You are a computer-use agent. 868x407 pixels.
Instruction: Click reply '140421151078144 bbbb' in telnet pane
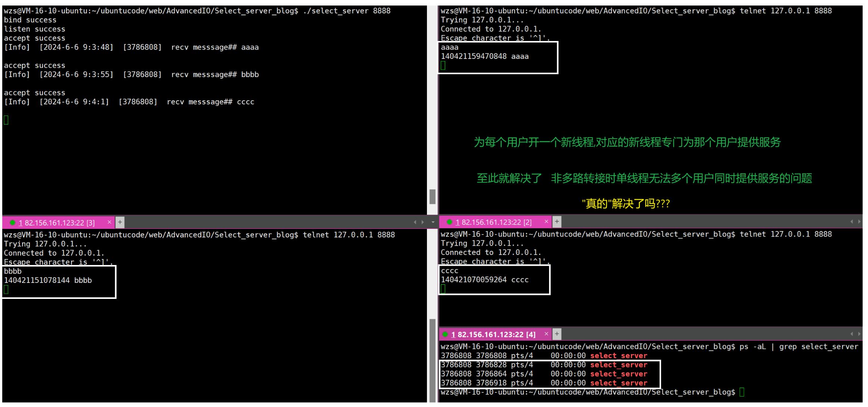click(48, 280)
